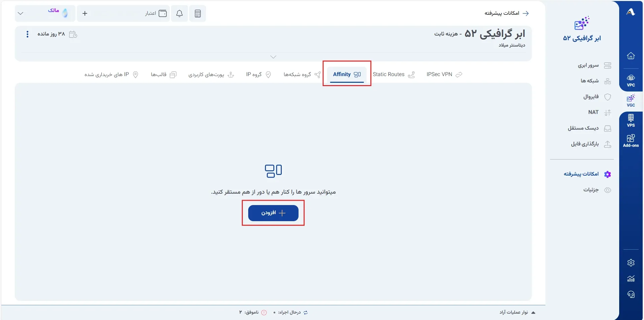Open the Add-ons section icon

[x=631, y=141]
